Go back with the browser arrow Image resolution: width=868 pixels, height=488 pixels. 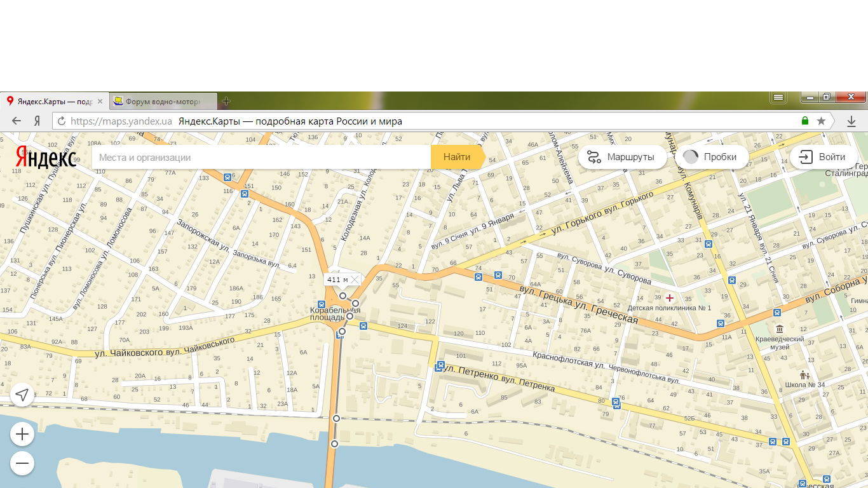point(17,121)
